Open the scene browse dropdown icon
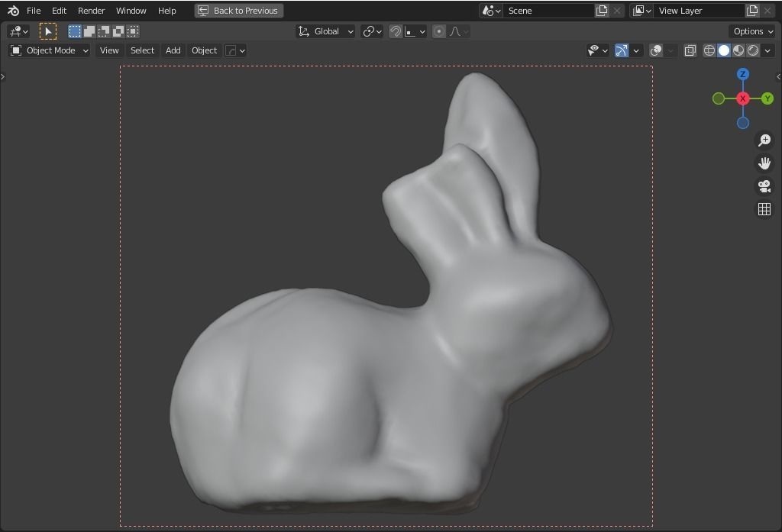The width and height of the screenshot is (782, 532). tap(492, 11)
